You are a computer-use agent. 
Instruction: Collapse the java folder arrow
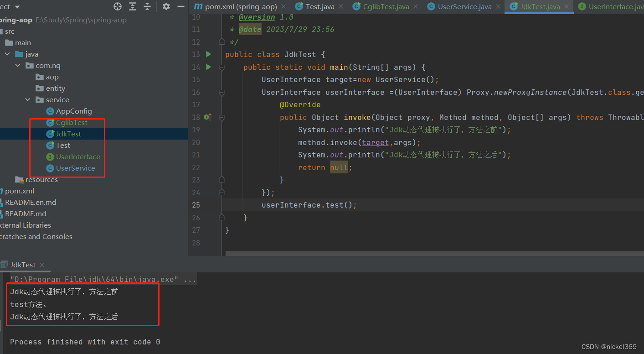tap(7, 54)
